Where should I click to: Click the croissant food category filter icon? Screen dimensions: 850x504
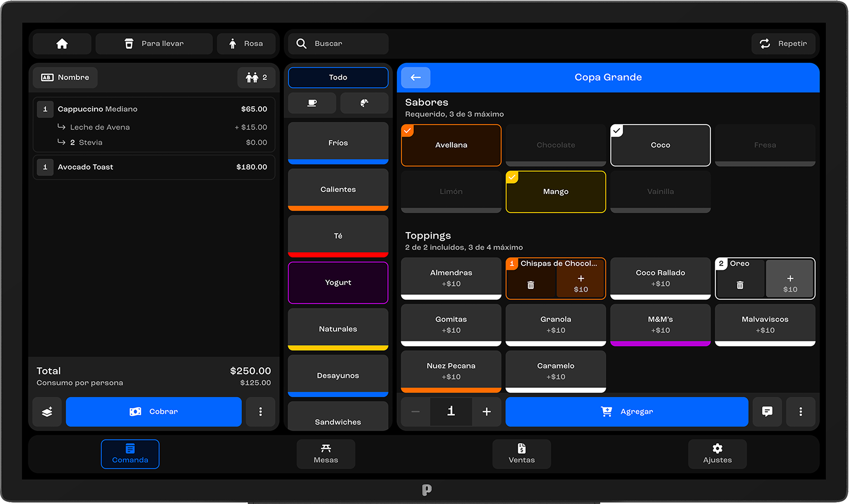[x=364, y=103]
